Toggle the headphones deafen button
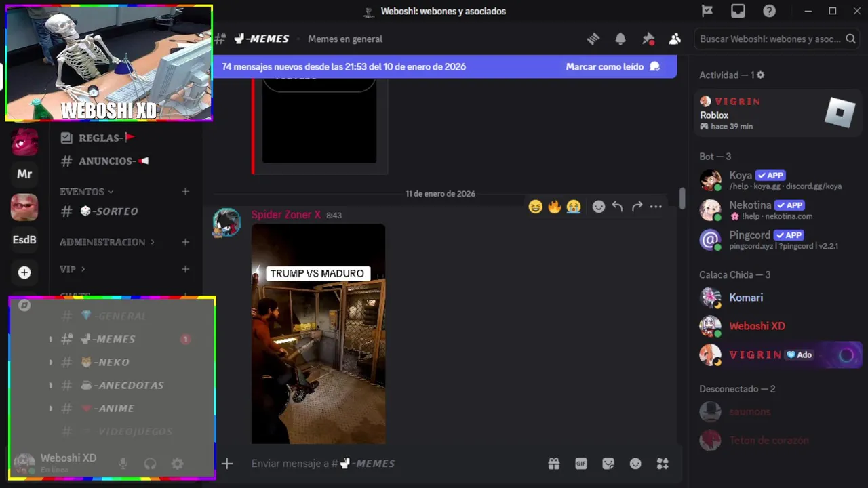The height and width of the screenshot is (488, 868). click(x=150, y=464)
